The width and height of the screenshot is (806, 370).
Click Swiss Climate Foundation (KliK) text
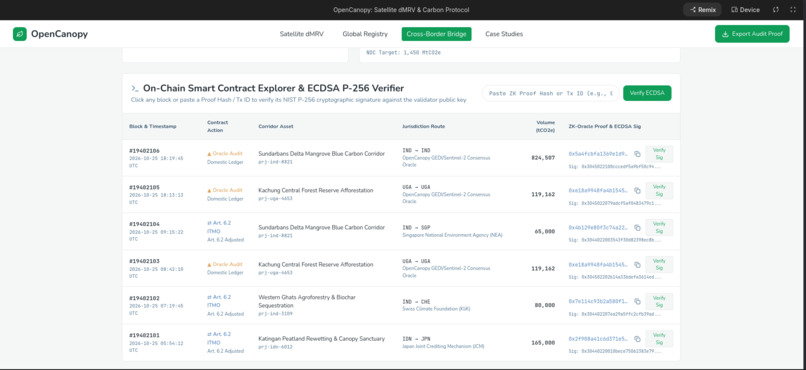(x=436, y=309)
